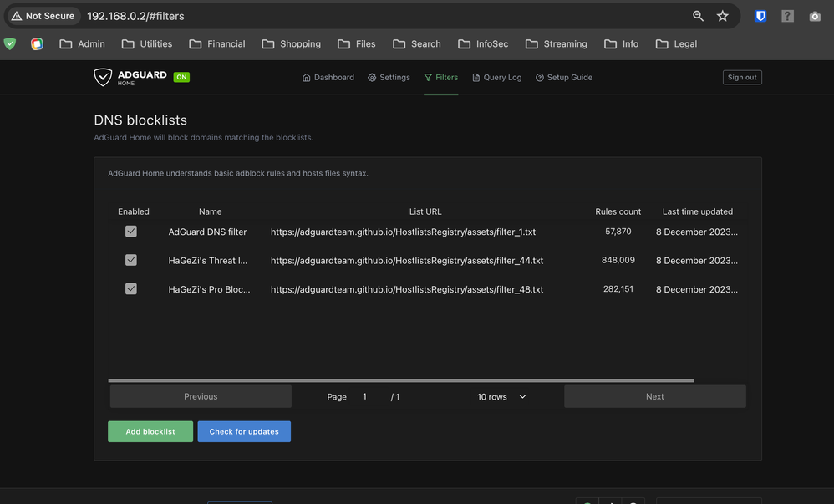Click the Next page button
This screenshot has height=504, width=834.
[x=655, y=396]
